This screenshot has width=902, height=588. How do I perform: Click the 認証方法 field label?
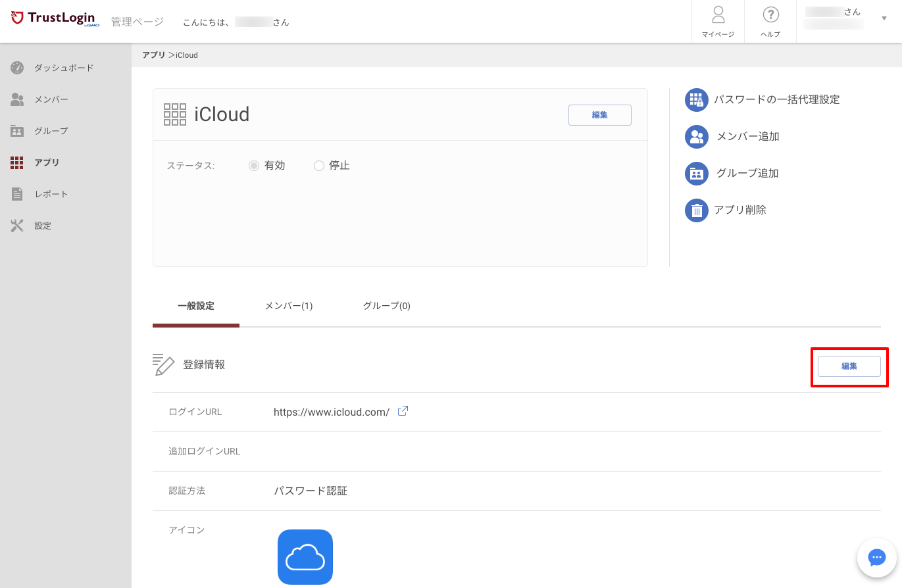pos(187,491)
